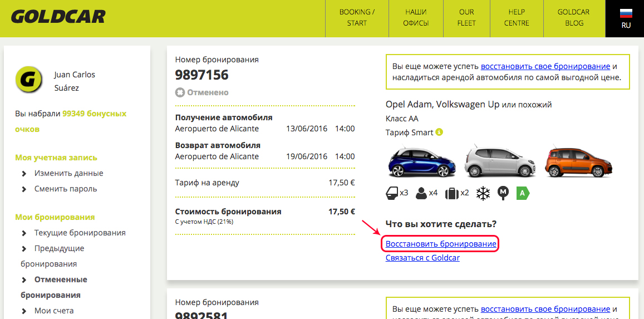Click chevron next to Изменить данные
Screen dimensions: 644x319
pyautogui.click(x=24, y=174)
